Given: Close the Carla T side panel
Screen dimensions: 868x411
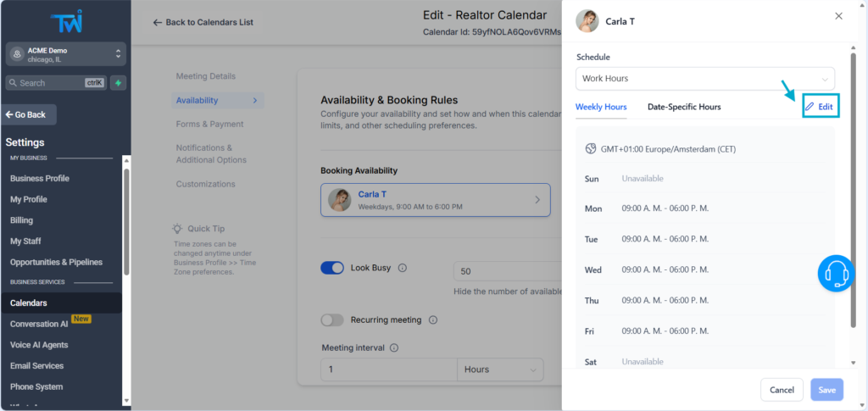Looking at the screenshot, I should (x=838, y=16).
